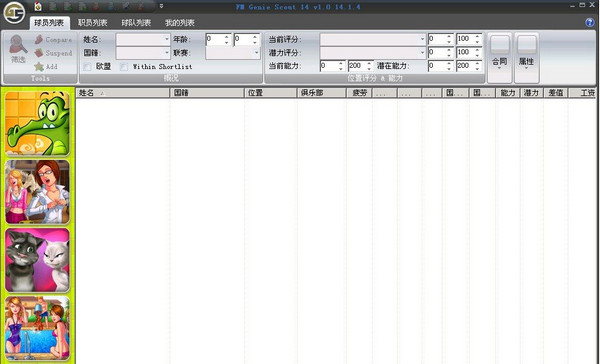Click the Add star icon
Image resolution: width=600 pixels, height=364 pixels.
[x=39, y=67]
